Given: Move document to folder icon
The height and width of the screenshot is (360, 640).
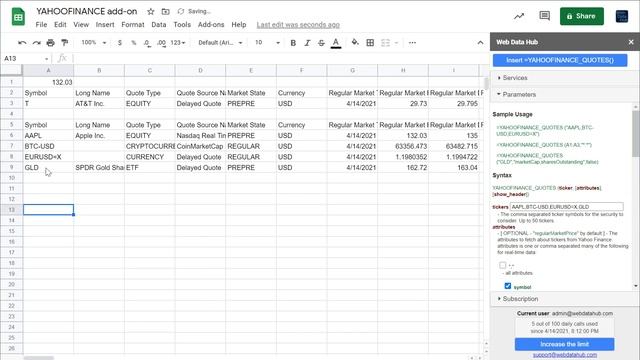Looking at the screenshot, I should (165, 11).
